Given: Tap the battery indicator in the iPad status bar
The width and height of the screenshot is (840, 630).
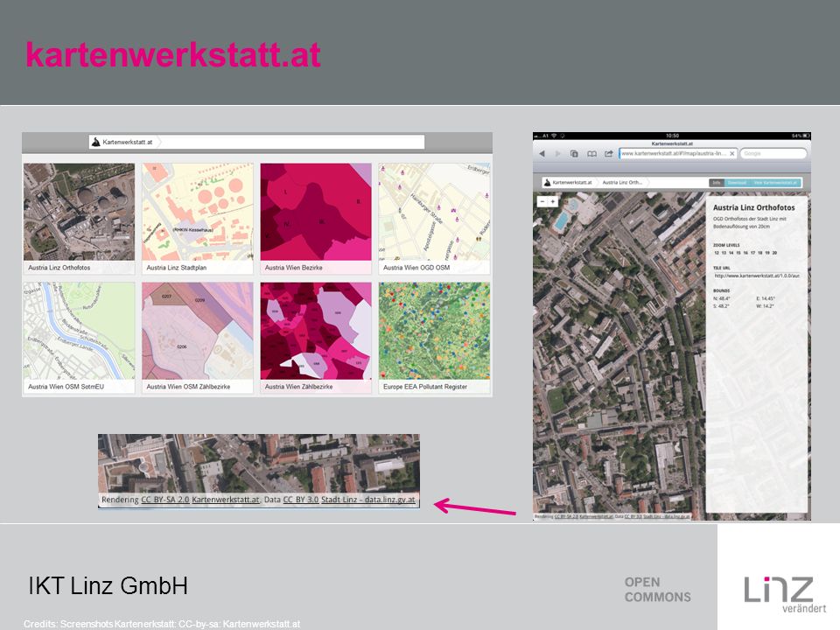Looking at the screenshot, I should point(805,136).
